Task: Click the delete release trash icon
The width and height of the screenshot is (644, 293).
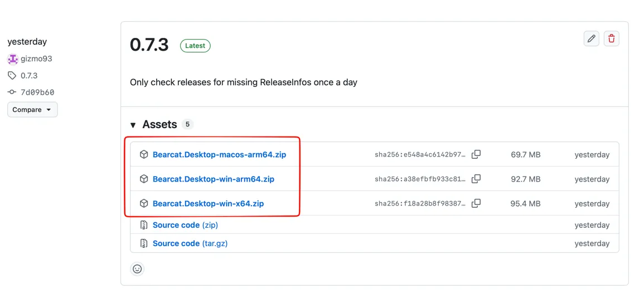Action: pyautogui.click(x=612, y=38)
